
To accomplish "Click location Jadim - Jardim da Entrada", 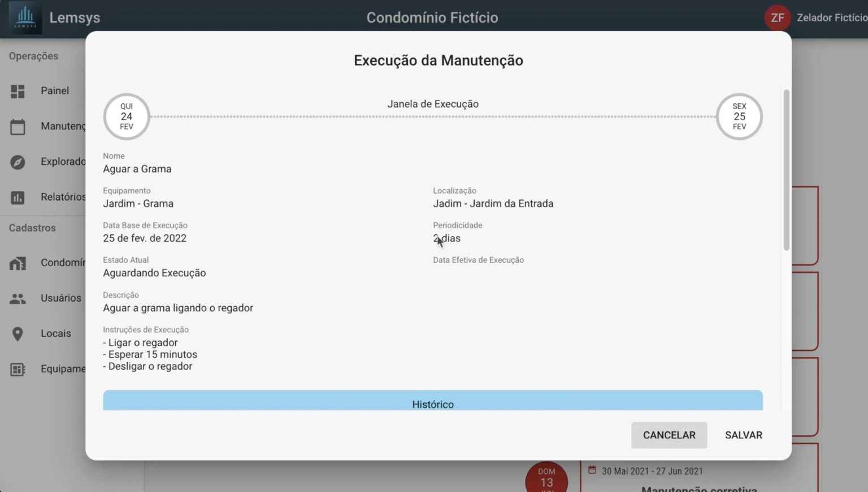I will click(x=493, y=204).
